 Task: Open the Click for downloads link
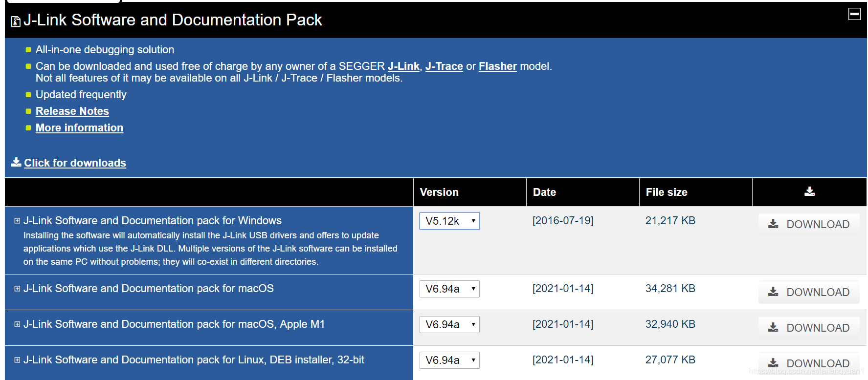(x=75, y=163)
